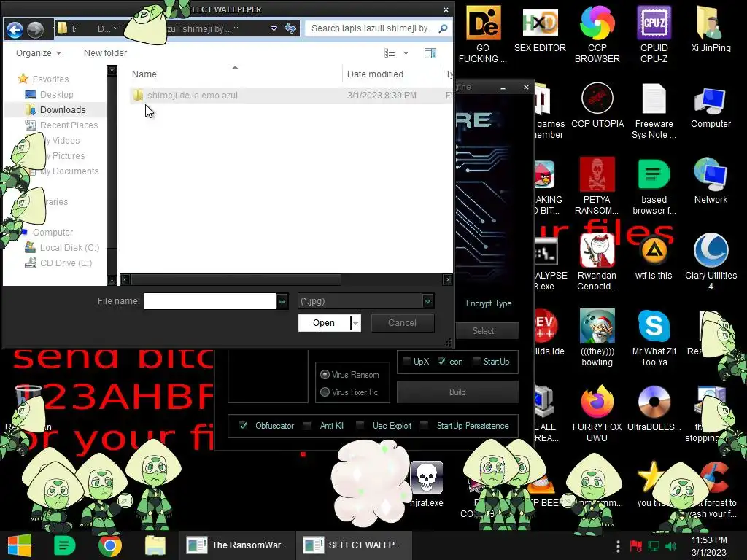Select Downloads in the navigation pane
Viewport: 747px width, 560px height.
point(63,109)
